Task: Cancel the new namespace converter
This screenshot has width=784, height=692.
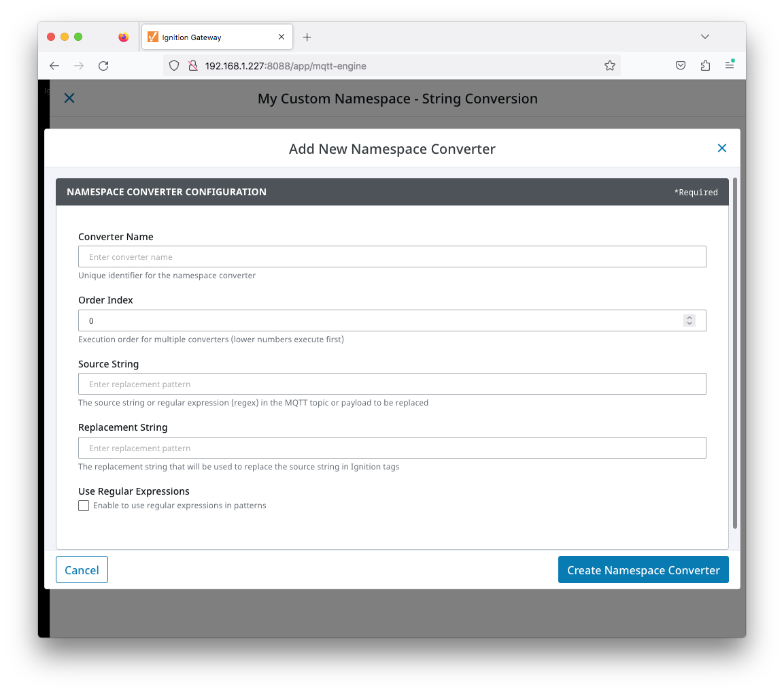Action: (82, 570)
